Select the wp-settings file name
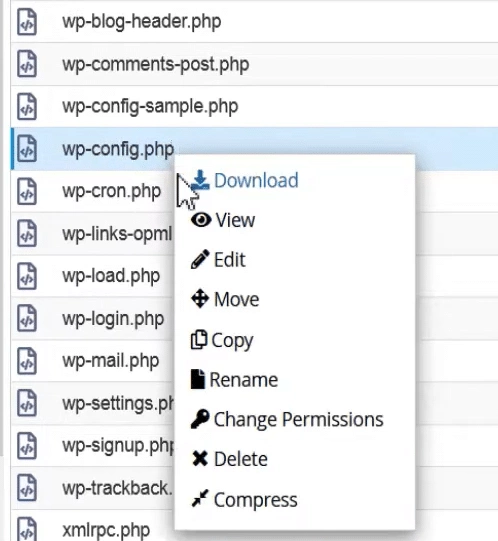Screen dimensions: 498x541 tap(118, 404)
